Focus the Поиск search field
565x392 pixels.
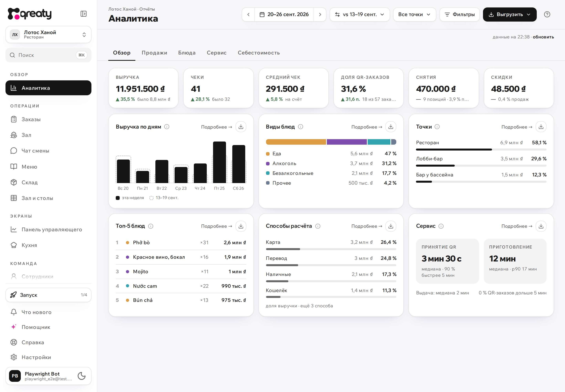click(x=48, y=55)
